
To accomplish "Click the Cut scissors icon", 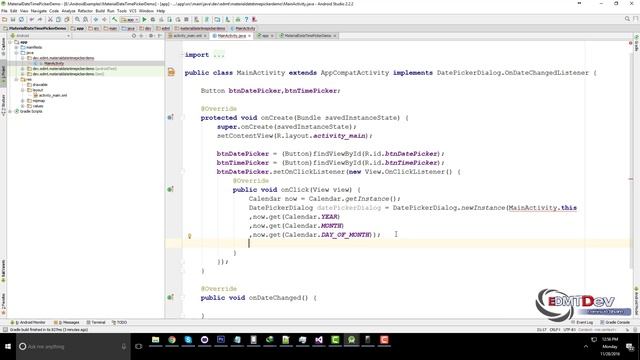I will 51,20.
